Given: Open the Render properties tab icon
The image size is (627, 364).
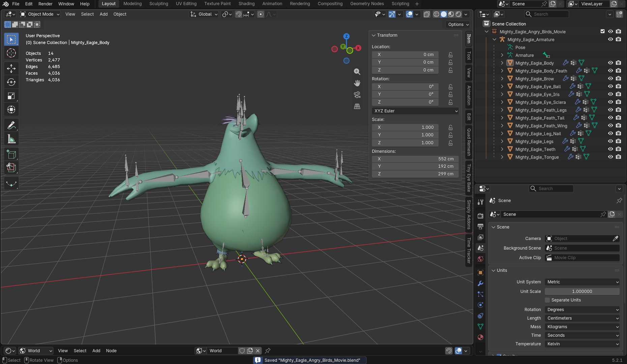Looking at the screenshot, I should point(480,216).
